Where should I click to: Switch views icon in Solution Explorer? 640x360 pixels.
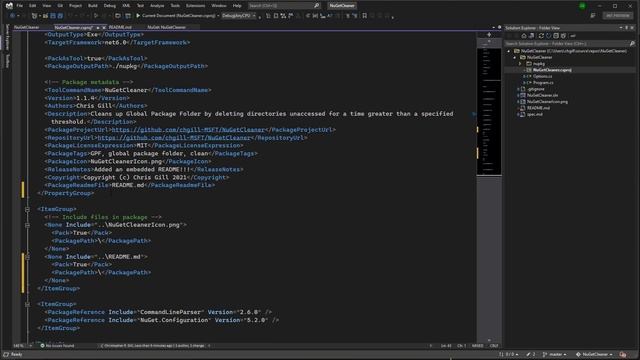[531, 36]
